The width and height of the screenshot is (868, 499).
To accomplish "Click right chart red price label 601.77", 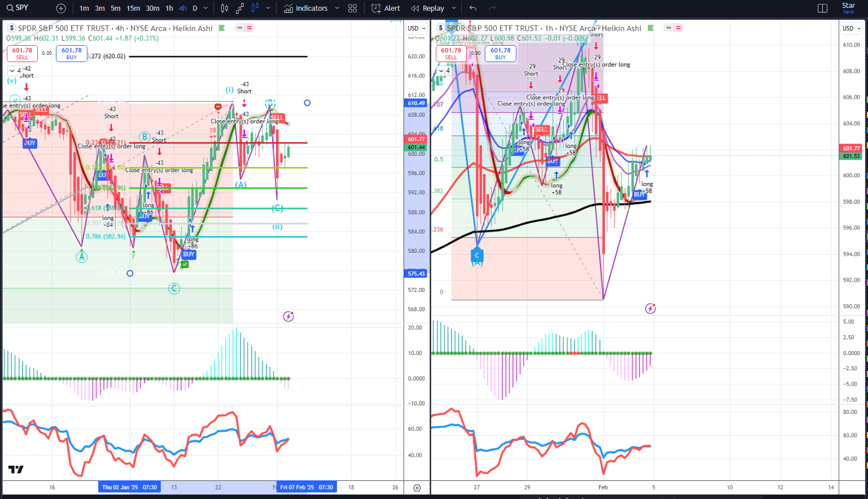I will tap(851, 148).
